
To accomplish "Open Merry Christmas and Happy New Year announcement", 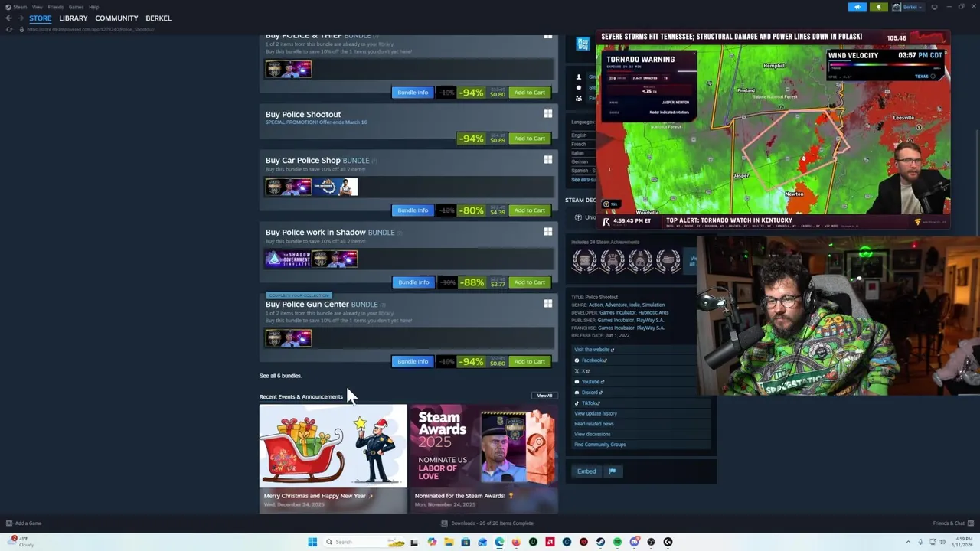I will 333,458.
